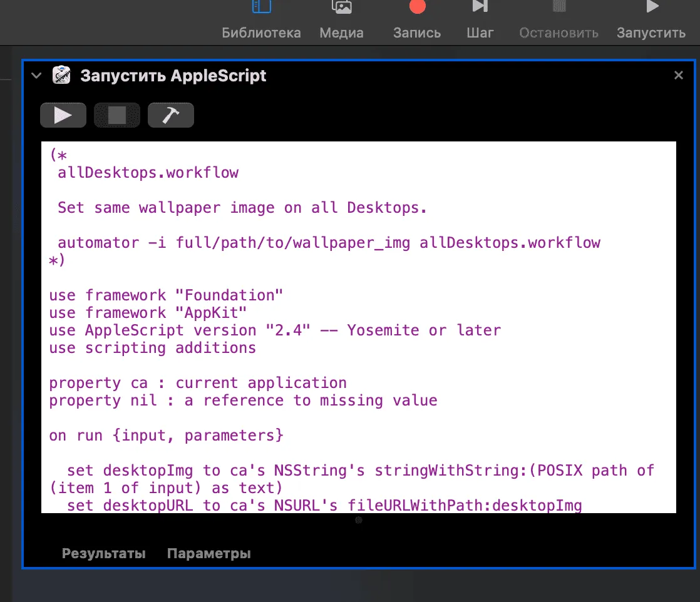Run the AppleScript with the action's play icon
Screen dimensions: 700x602
(x=63, y=115)
